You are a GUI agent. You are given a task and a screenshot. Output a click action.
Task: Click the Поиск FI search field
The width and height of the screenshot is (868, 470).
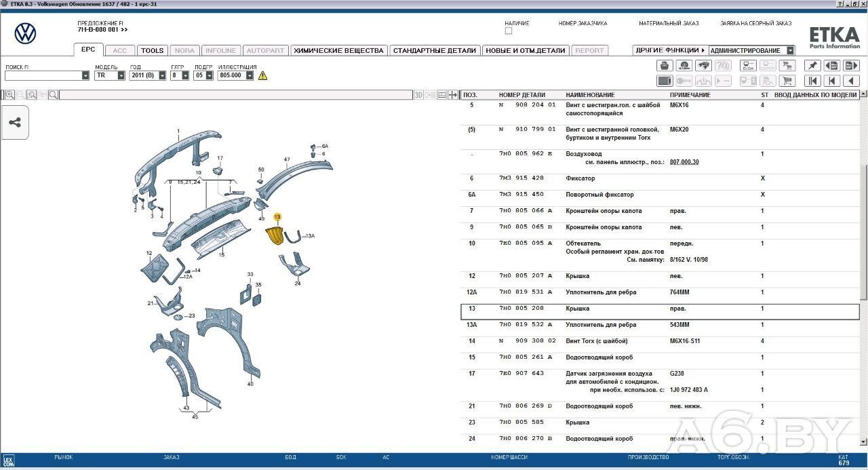pyautogui.click(x=43, y=76)
